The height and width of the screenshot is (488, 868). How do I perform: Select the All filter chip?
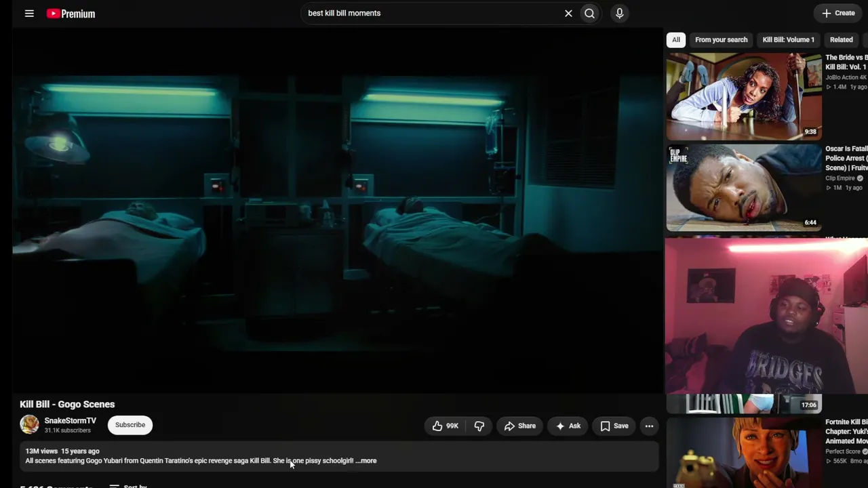(x=676, y=40)
